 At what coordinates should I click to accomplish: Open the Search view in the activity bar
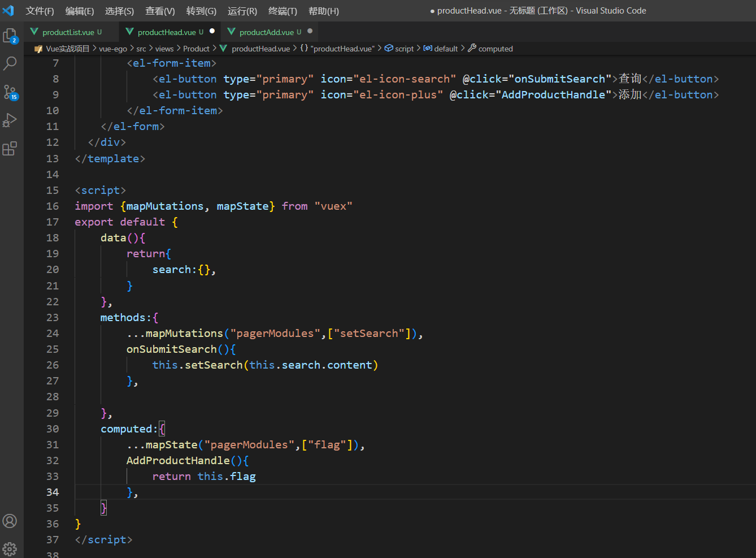10,63
